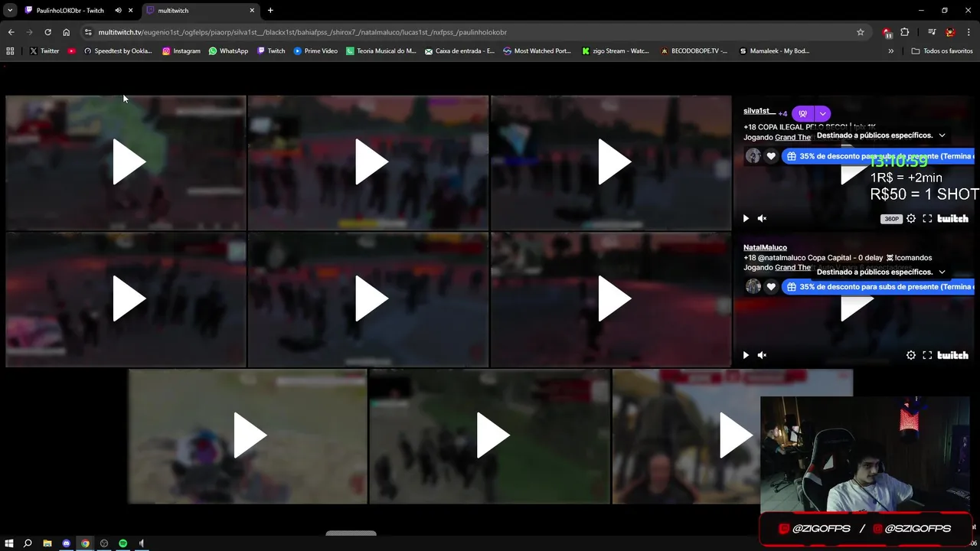Open Speedtest by Ookla bookmark
The width and height of the screenshot is (980, 551).
coord(118,51)
